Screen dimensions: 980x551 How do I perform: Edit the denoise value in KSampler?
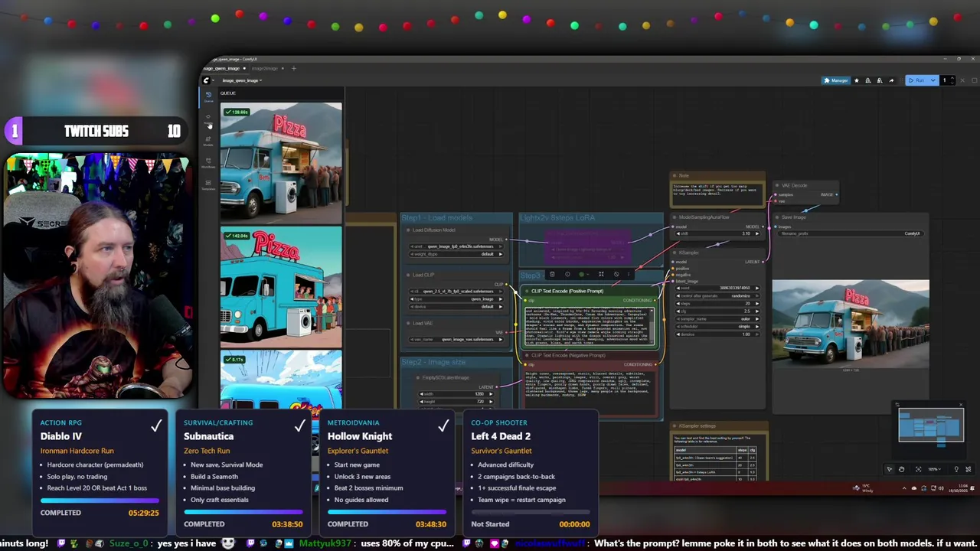pyautogui.click(x=717, y=334)
